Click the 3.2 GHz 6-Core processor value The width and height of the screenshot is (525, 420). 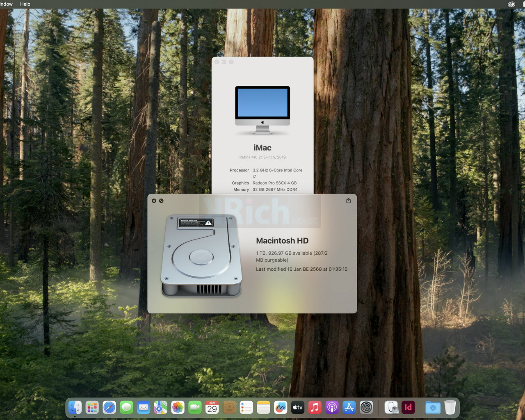click(x=278, y=173)
